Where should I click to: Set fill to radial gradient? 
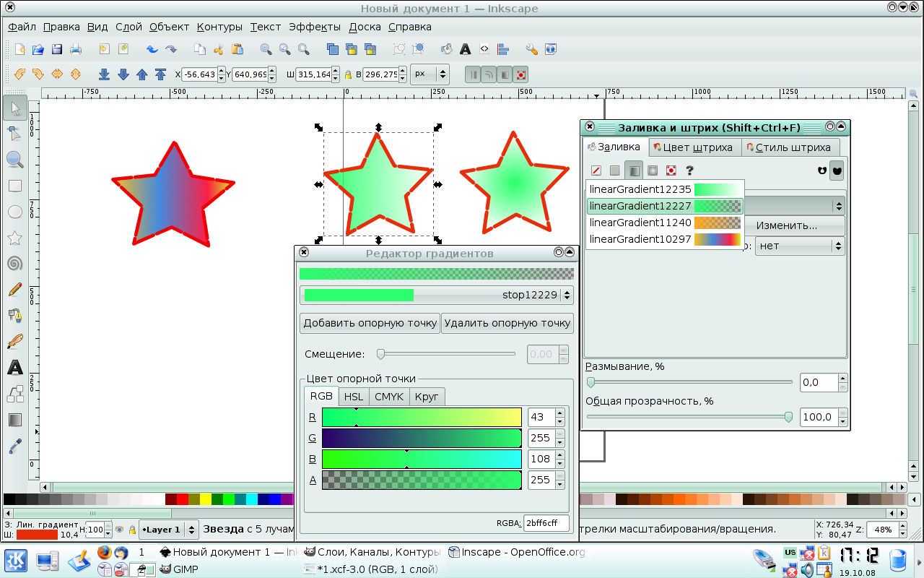coord(652,171)
